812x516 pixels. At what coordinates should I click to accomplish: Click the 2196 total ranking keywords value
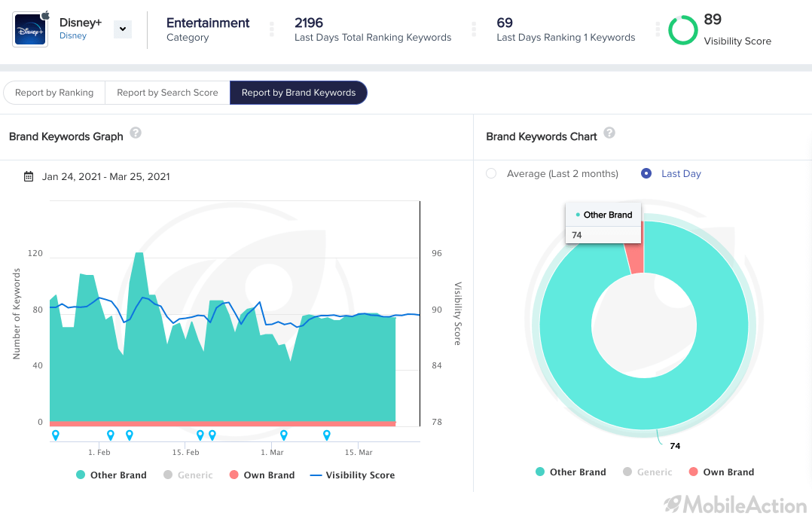pos(309,23)
